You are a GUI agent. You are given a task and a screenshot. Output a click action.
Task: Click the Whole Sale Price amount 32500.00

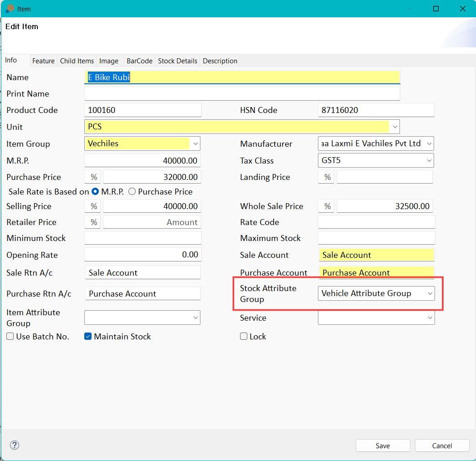[384, 206]
